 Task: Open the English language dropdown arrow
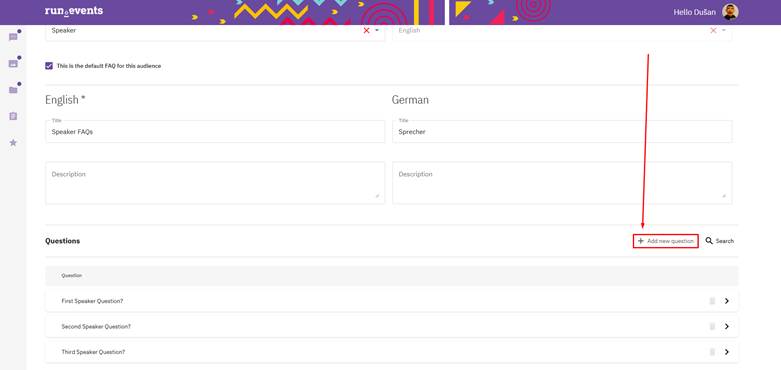[724, 30]
